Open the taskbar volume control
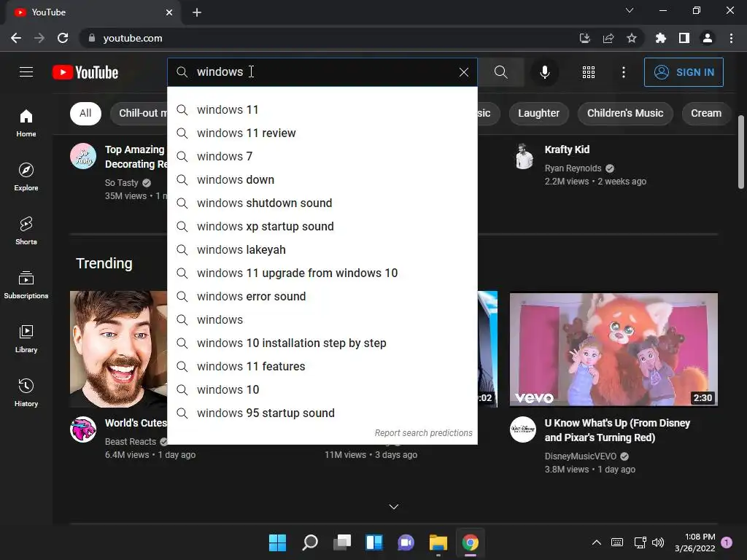747x560 pixels. coord(658,542)
